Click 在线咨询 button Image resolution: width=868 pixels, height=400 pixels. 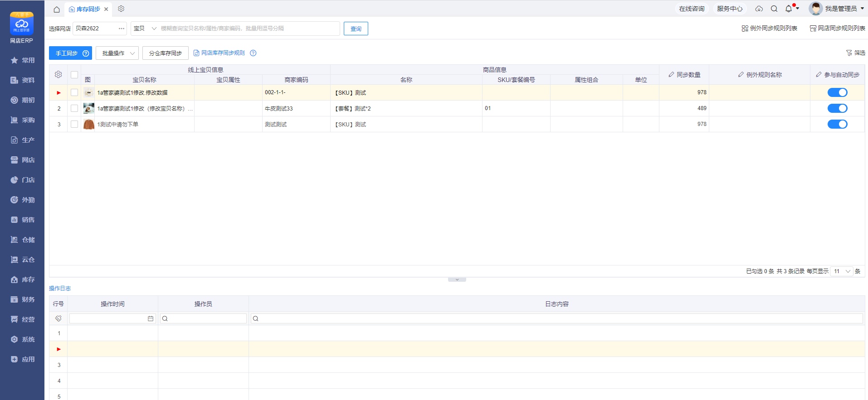(x=692, y=9)
